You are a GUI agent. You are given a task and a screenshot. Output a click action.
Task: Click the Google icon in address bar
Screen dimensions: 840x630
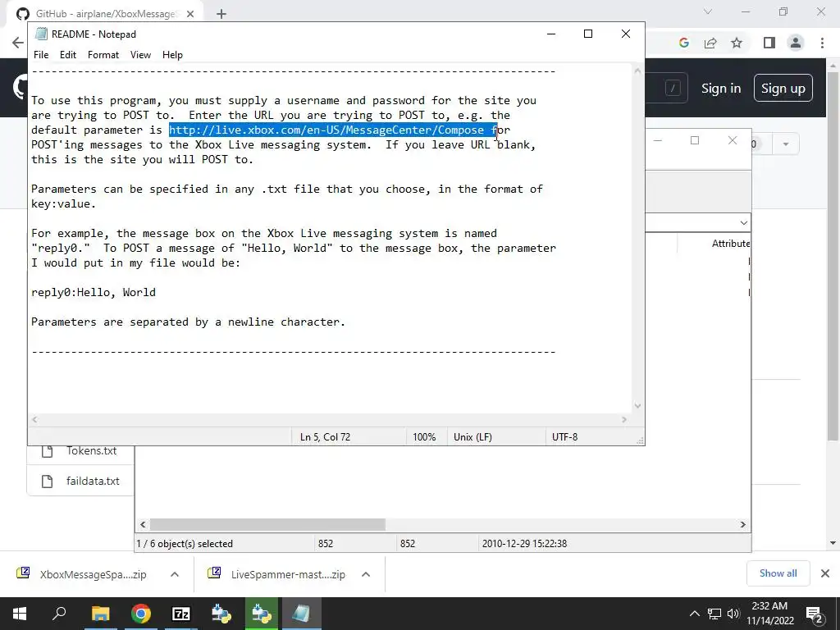point(683,43)
